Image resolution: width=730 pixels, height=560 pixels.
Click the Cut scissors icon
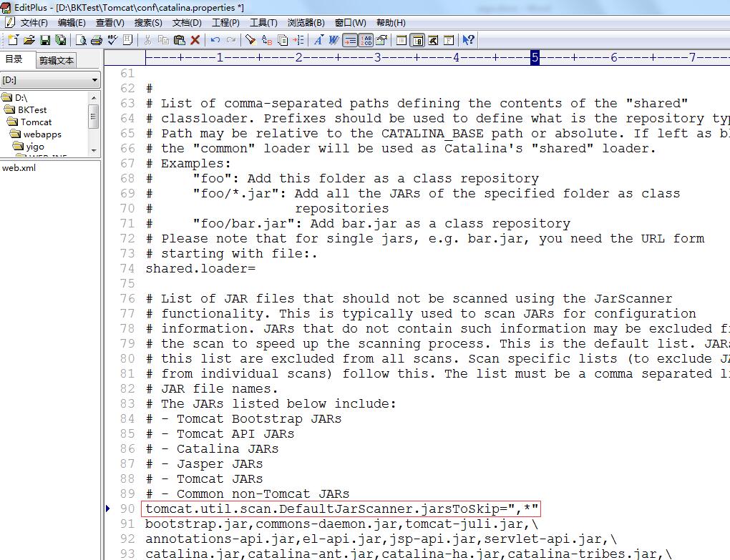(147, 40)
